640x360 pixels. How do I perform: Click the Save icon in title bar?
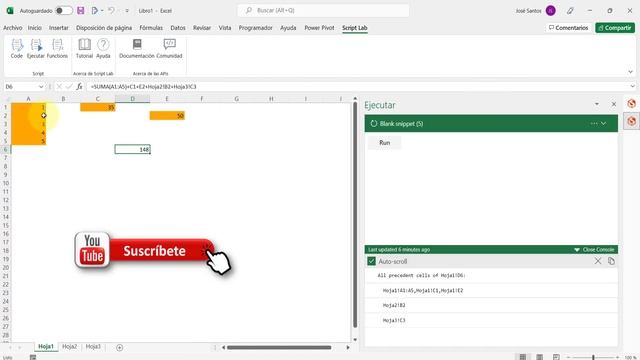point(81,11)
